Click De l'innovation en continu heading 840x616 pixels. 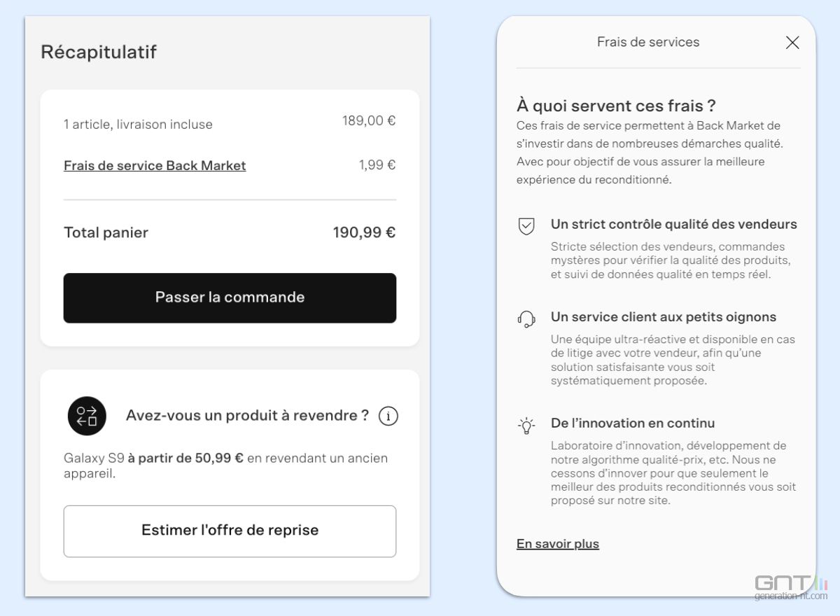(633, 423)
